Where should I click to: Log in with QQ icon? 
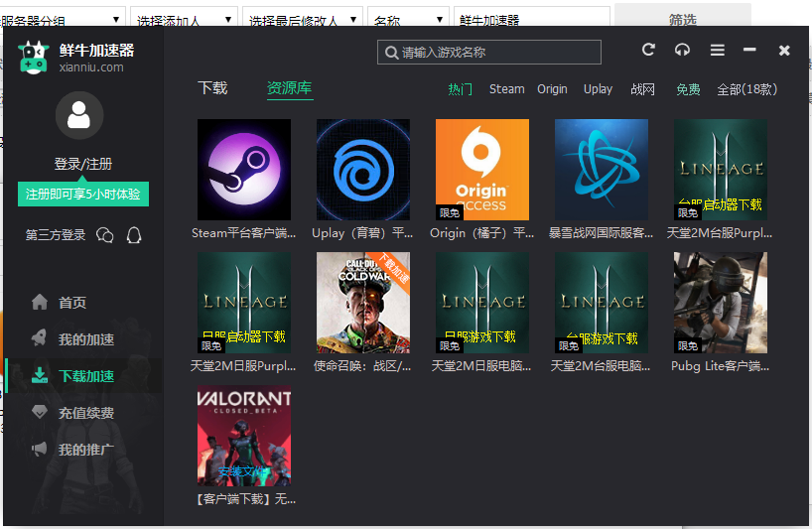[x=134, y=235]
